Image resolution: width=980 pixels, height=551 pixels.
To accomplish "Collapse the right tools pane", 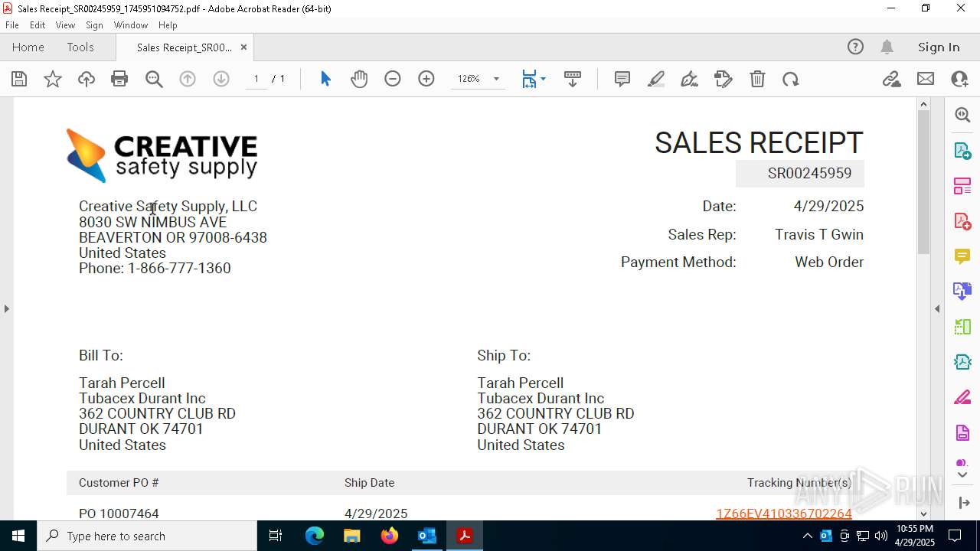I will coord(937,308).
